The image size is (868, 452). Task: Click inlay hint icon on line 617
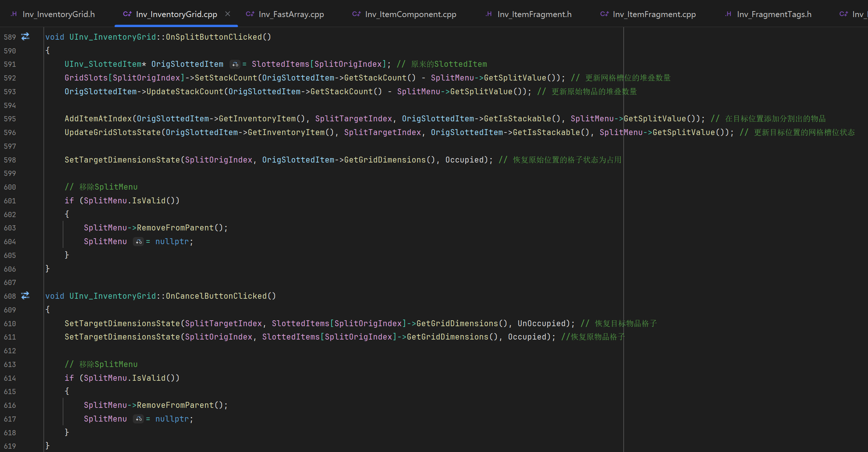click(x=138, y=419)
